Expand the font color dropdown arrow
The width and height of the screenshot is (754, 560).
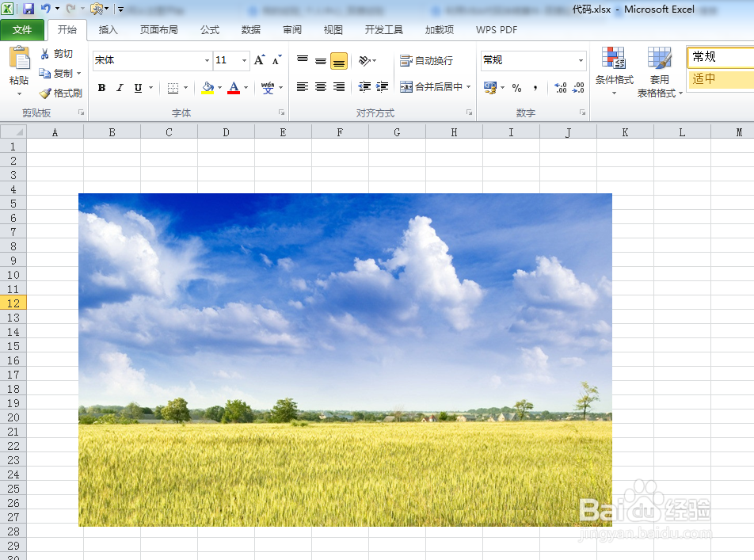click(x=246, y=88)
